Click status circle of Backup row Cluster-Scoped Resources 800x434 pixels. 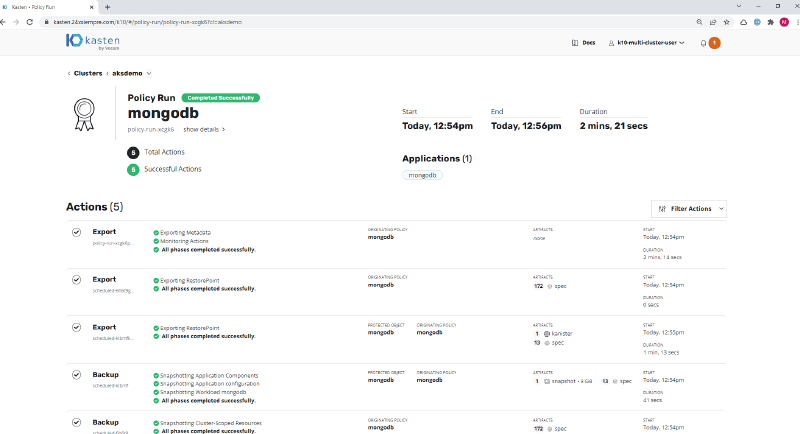click(77, 422)
